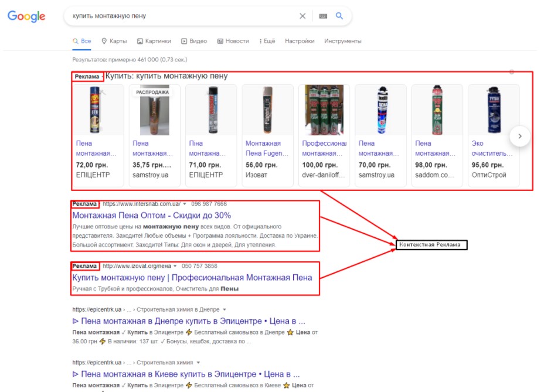Open Профессиональная монтажная link 100,00 грн.

(324, 148)
